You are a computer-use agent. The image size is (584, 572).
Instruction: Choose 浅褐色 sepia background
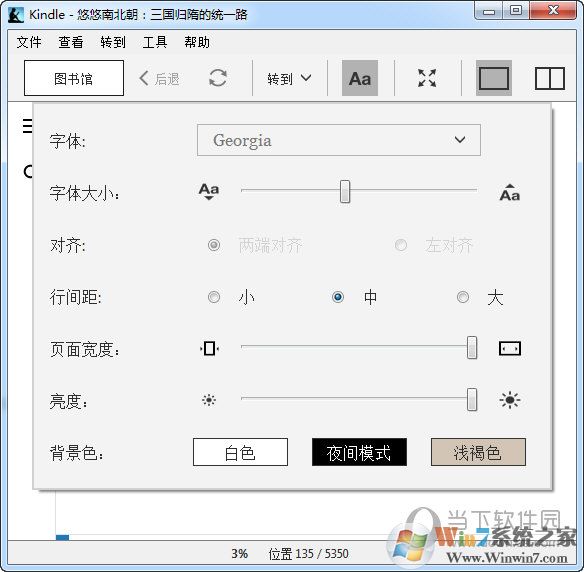point(478,452)
